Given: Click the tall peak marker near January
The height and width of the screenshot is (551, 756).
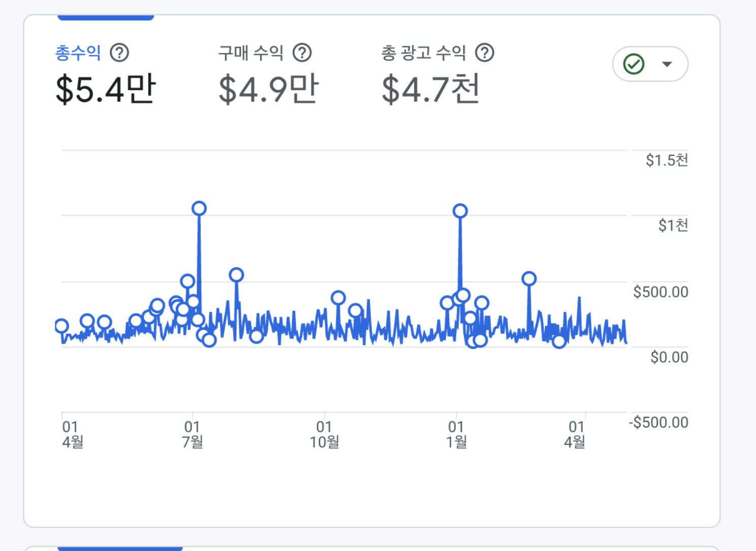Looking at the screenshot, I should click(x=460, y=211).
